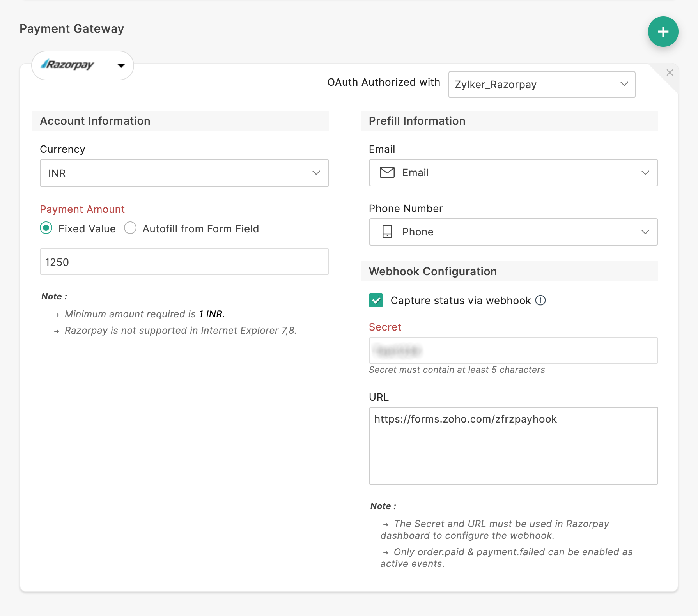This screenshot has width=698, height=616.
Task: Click the Prefill Information section header
Action: [510, 121]
